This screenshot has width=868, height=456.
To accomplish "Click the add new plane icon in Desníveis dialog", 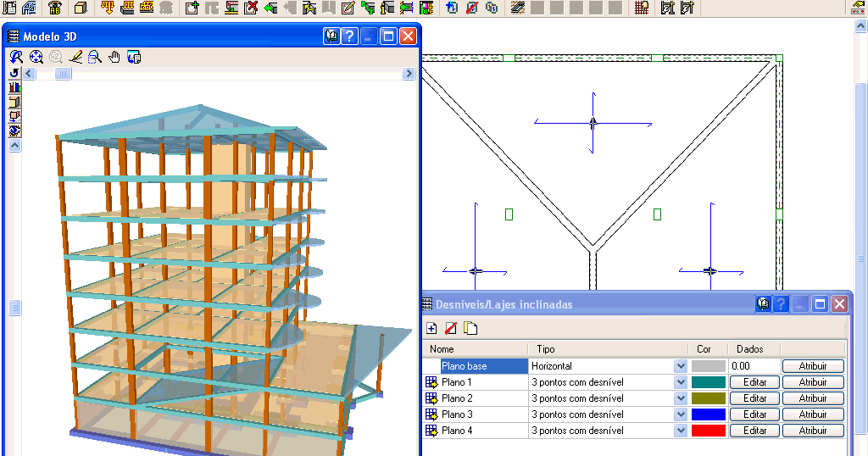I will click(x=431, y=328).
